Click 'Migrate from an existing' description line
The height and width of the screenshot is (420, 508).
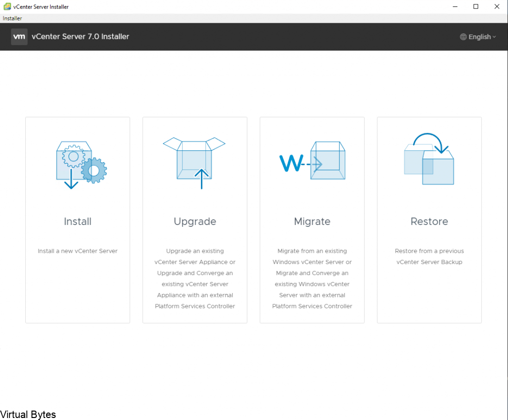pyautogui.click(x=313, y=251)
